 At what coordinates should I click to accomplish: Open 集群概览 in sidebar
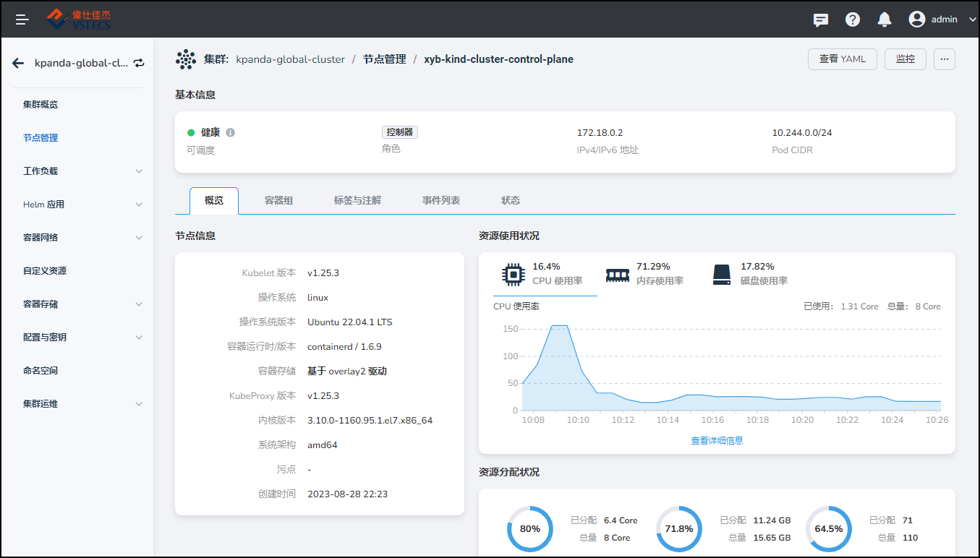41,105
